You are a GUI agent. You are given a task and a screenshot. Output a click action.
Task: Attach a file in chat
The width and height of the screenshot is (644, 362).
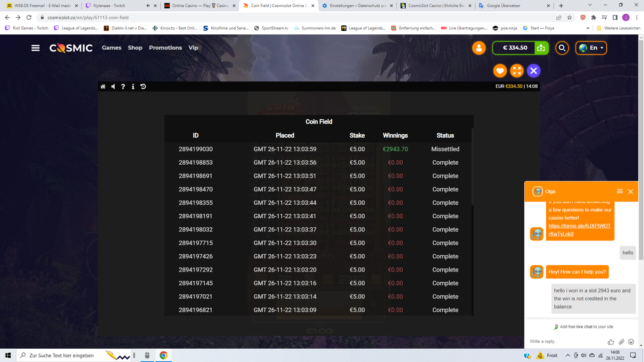(621, 342)
